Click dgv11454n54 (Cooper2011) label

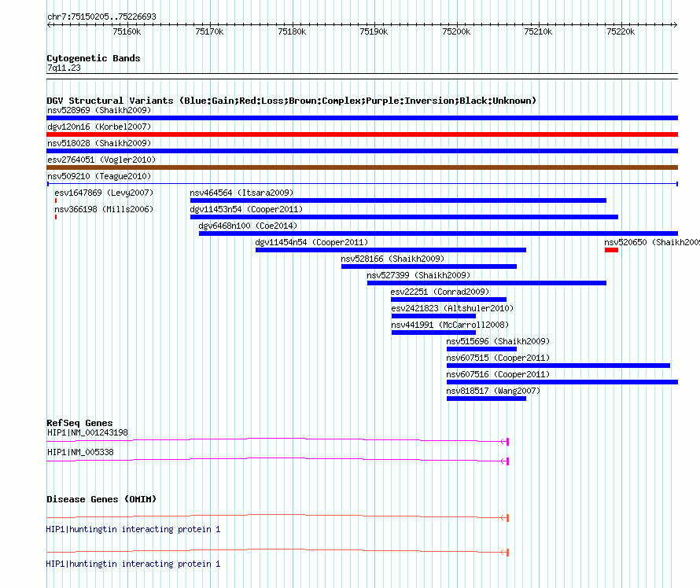[x=311, y=242]
